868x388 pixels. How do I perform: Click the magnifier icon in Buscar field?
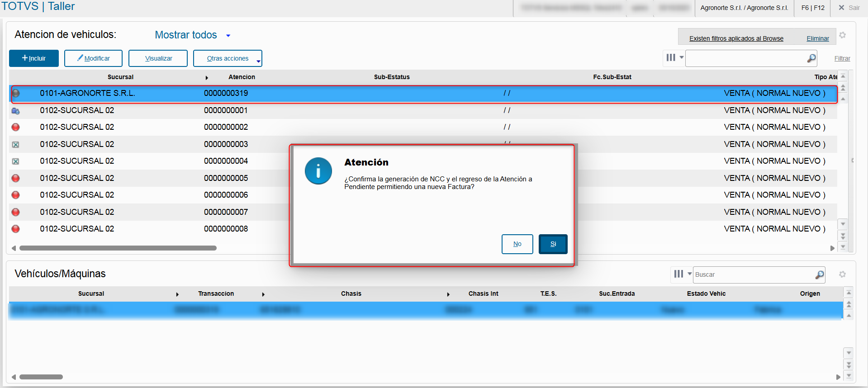(819, 274)
